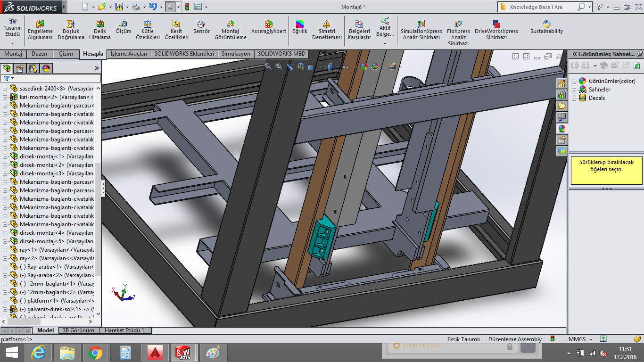Screen dimensions: 644x362
Task: Open the Sustainability tool
Action: [546, 27]
